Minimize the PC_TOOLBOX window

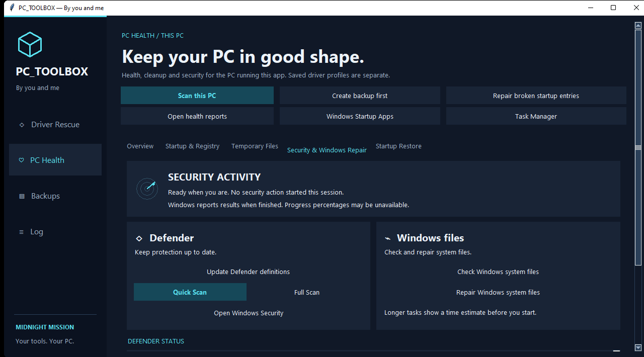[x=590, y=8]
